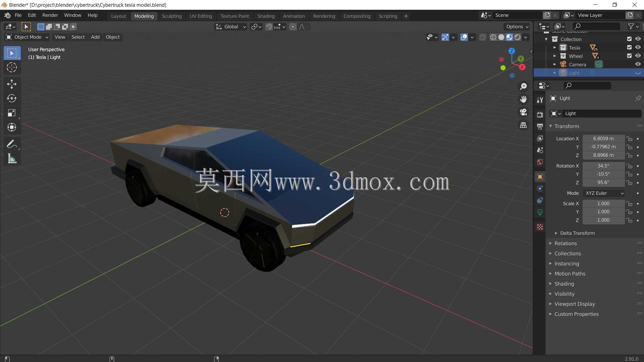The height and width of the screenshot is (362, 644).
Task: Open the rotation Mode XYZ Euler dropdown
Action: point(604,193)
